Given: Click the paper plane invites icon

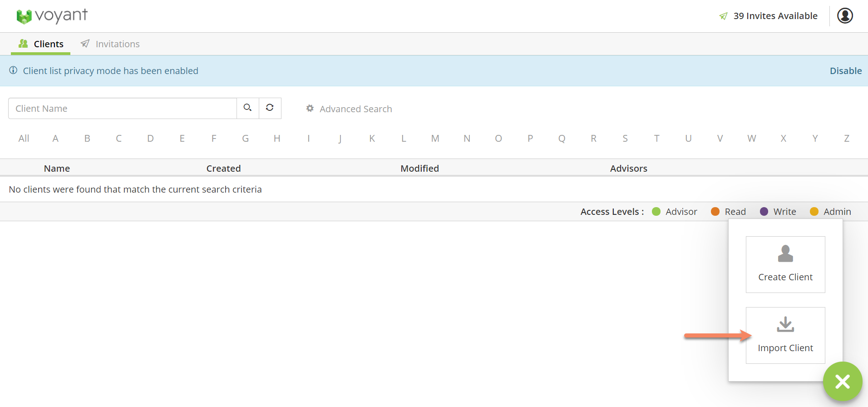Looking at the screenshot, I should [723, 16].
